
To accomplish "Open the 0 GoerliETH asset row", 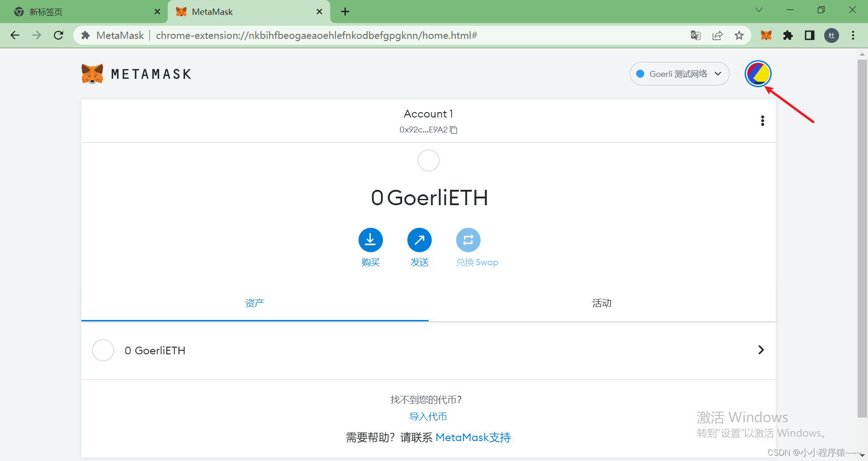I will 428,350.
